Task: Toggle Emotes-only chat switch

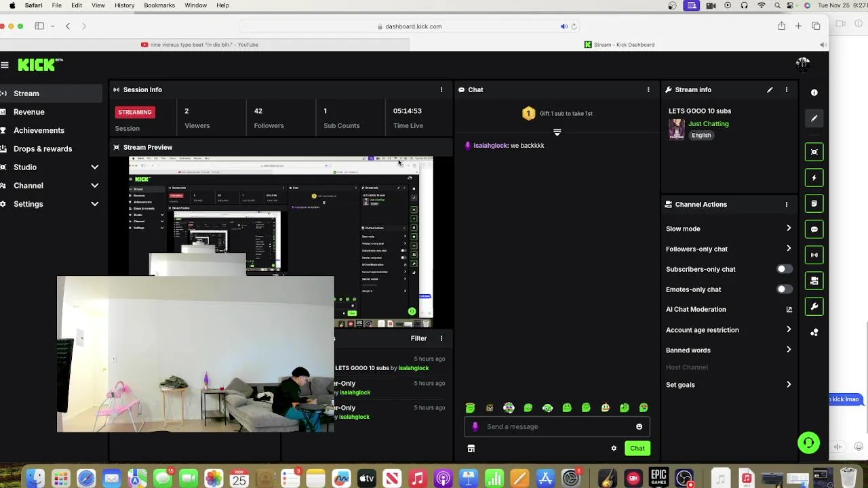Action: 784,289
